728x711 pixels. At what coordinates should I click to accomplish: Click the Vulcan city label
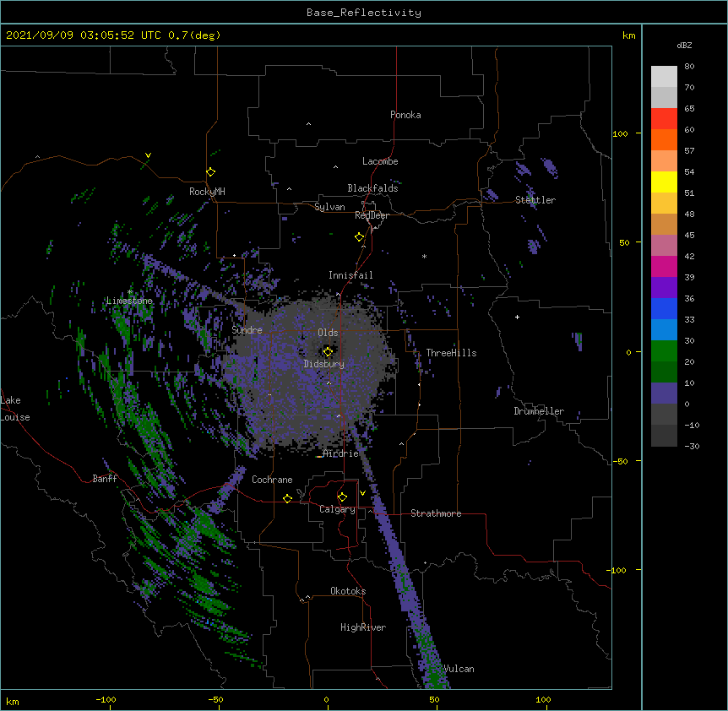459,669
